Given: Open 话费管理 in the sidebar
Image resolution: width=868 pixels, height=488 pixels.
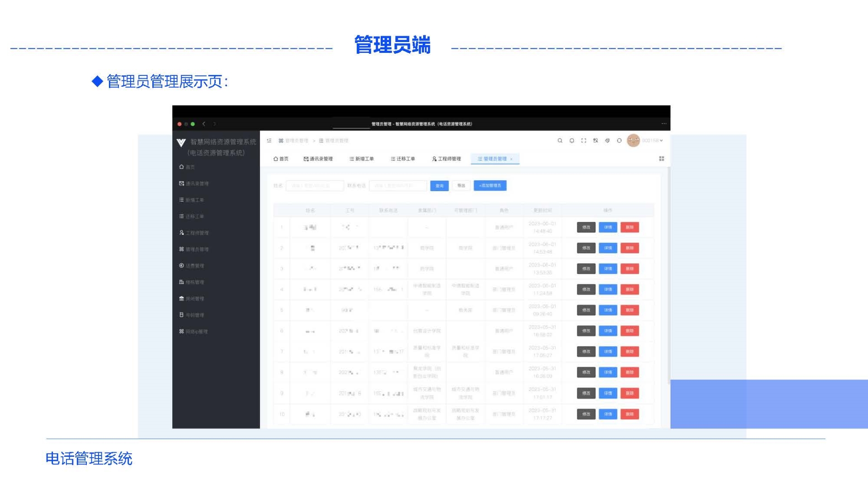Looking at the screenshot, I should coord(194,266).
